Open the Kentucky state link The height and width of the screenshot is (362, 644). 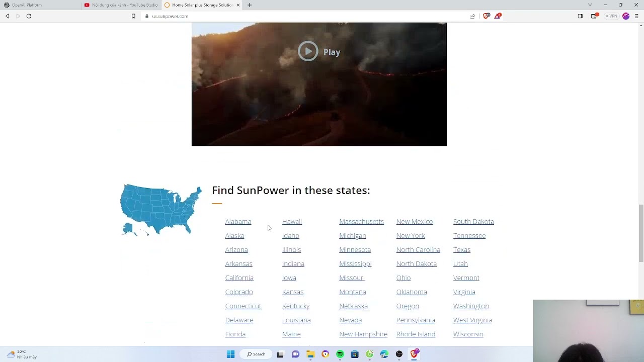pyautogui.click(x=296, y=306)
